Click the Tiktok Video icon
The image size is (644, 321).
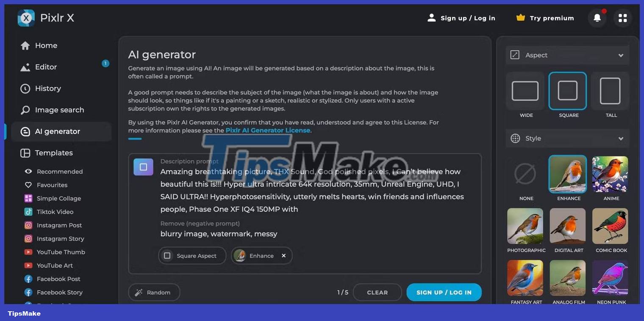click(28, 212)
